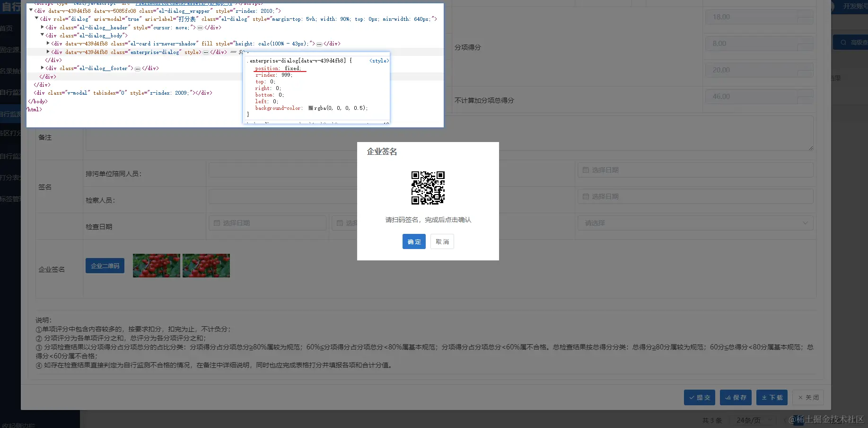This screenshot has width=868, height=428.
Task: Click the 46.00 total score input
Action: 759,97
